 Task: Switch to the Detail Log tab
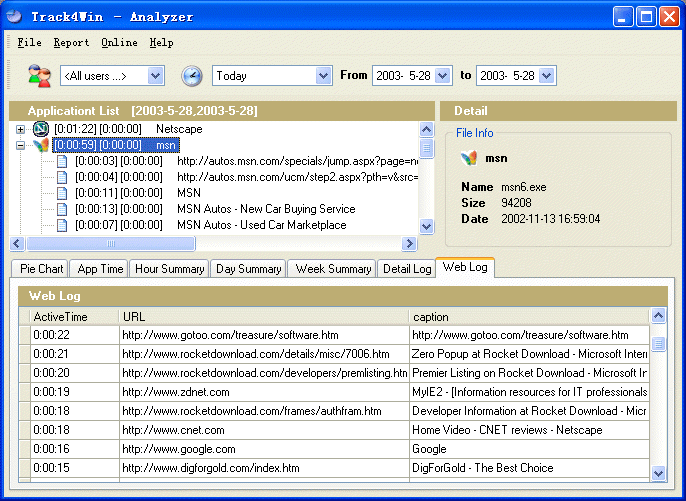(406, 269)
